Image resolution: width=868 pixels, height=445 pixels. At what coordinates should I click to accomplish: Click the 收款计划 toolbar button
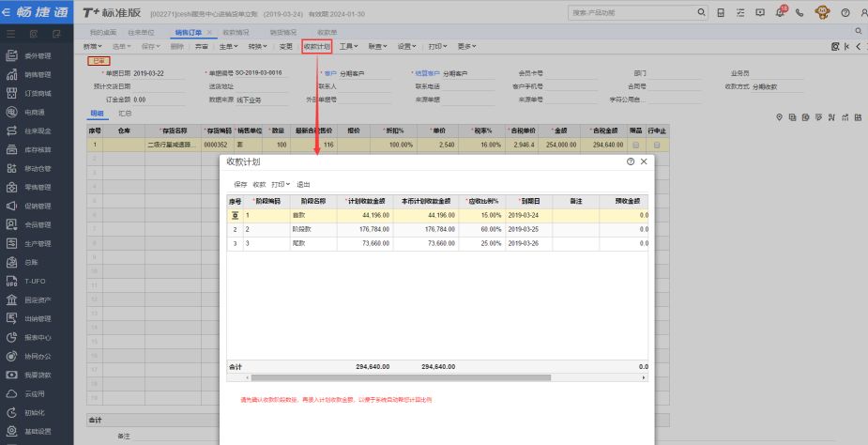point(317,46)
